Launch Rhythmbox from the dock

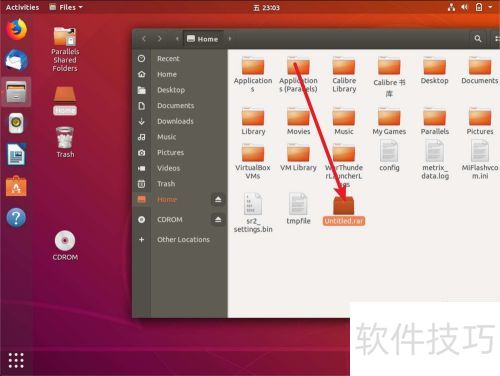click(16, 123)
